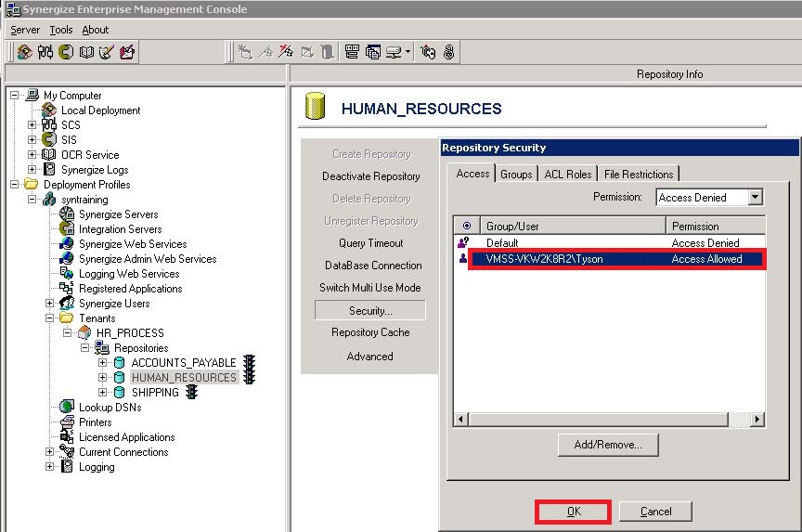Click the Security... button

tap(370, 310)
